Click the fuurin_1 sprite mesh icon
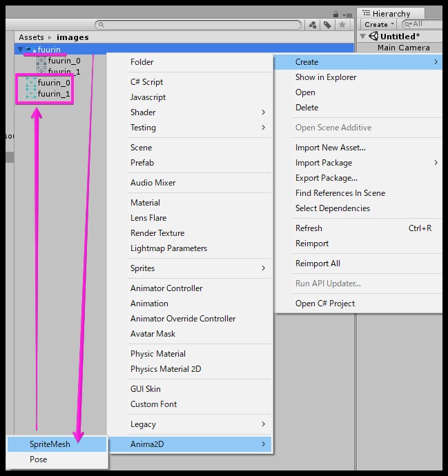Screen dimensions: 448x476 click(30, 94)
